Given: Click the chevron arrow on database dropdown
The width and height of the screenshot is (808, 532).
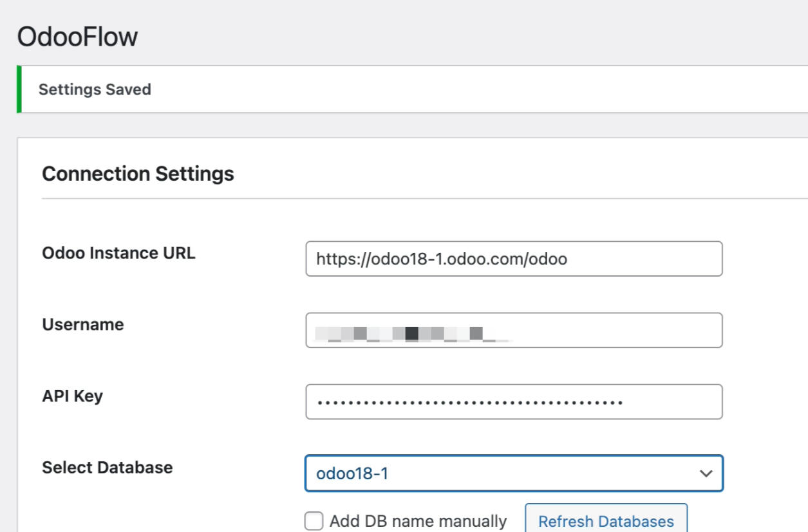Looking at the screenshot, I should (706, 473).
